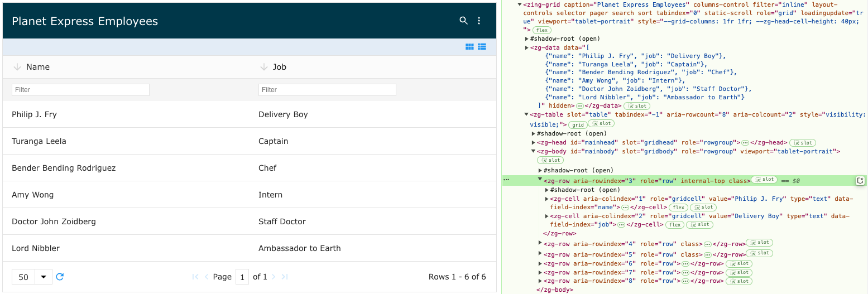The width and height of the screenshot is (868, 294).
Task: Expand the zg-head mainhead node
Action: tap(534, 143)
